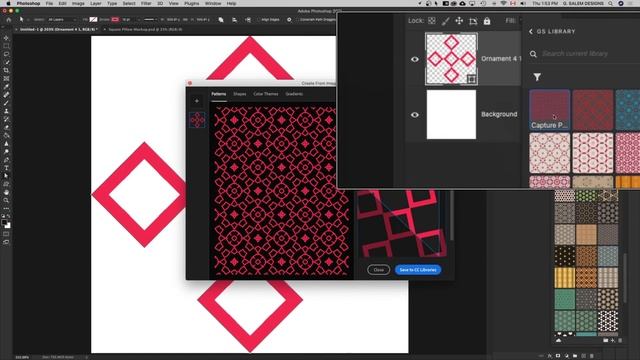Open the stroke line style dropdown
The height and width of the screenshot is (360, 640).
tap(149, 20)
